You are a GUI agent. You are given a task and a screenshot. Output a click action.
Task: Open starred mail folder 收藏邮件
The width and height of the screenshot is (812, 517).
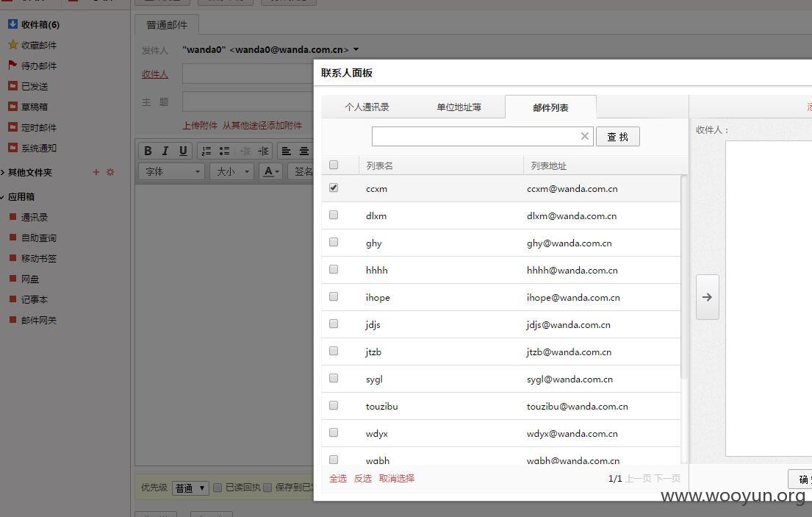tap(39, 45)
